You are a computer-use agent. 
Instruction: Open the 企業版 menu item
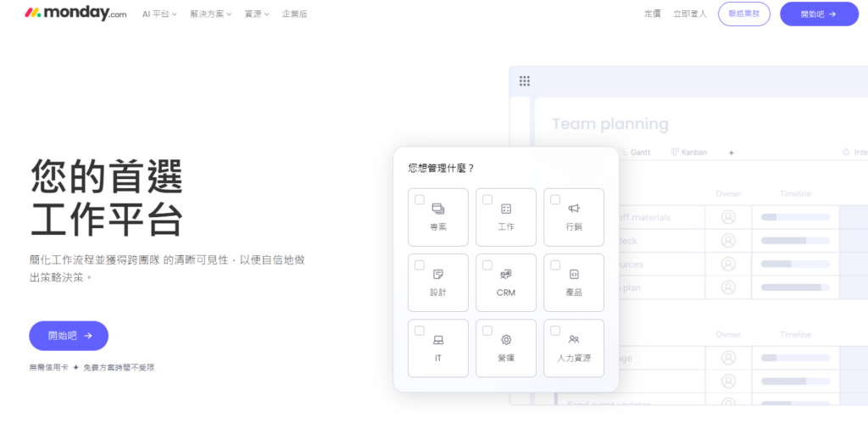(294, 14)
